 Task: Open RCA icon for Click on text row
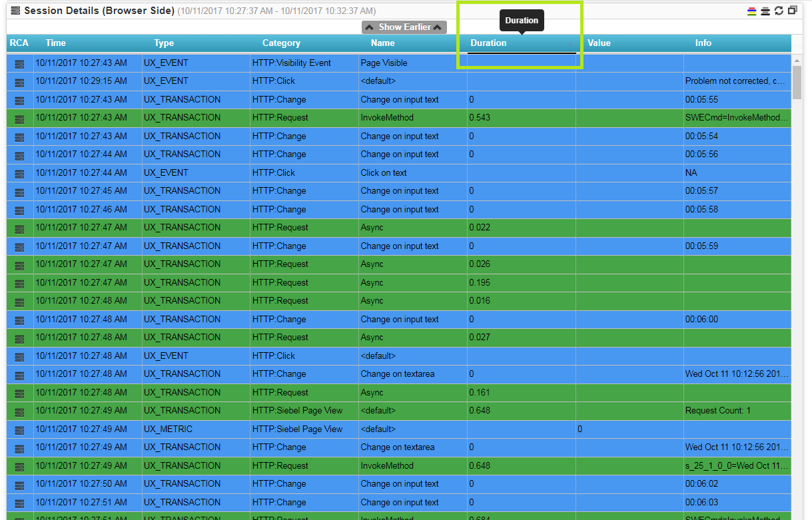19,173
